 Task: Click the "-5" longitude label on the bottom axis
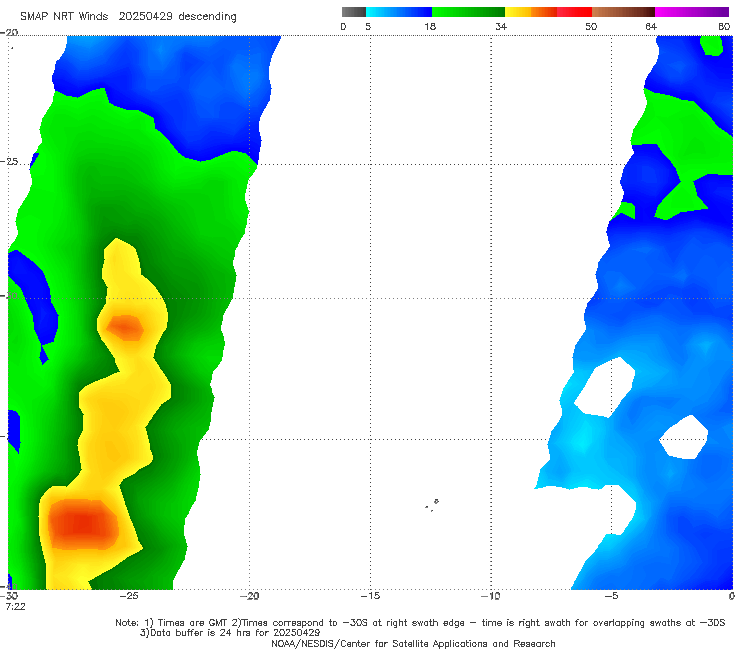[611, 596]
